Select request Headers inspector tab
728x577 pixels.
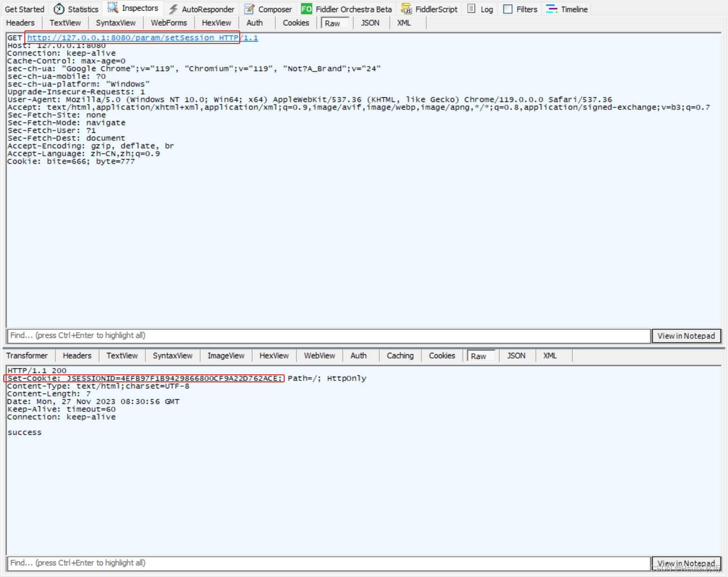click(21, 22)
